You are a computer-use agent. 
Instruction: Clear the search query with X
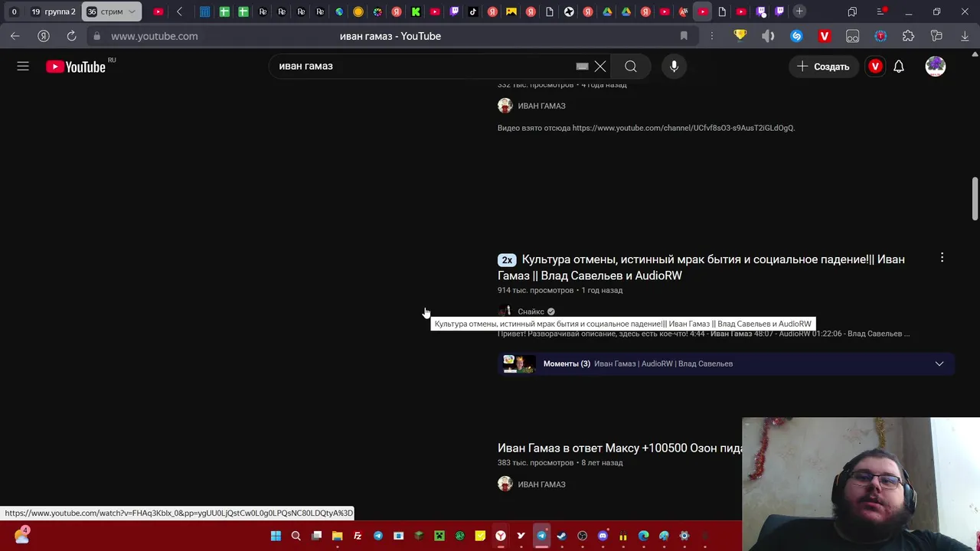coord(600,67)
